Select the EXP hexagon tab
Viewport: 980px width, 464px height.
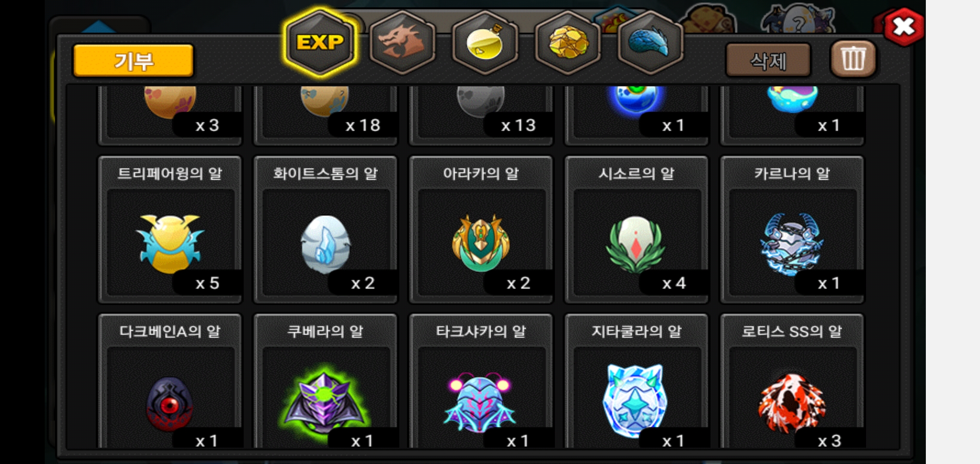(320, 42)
